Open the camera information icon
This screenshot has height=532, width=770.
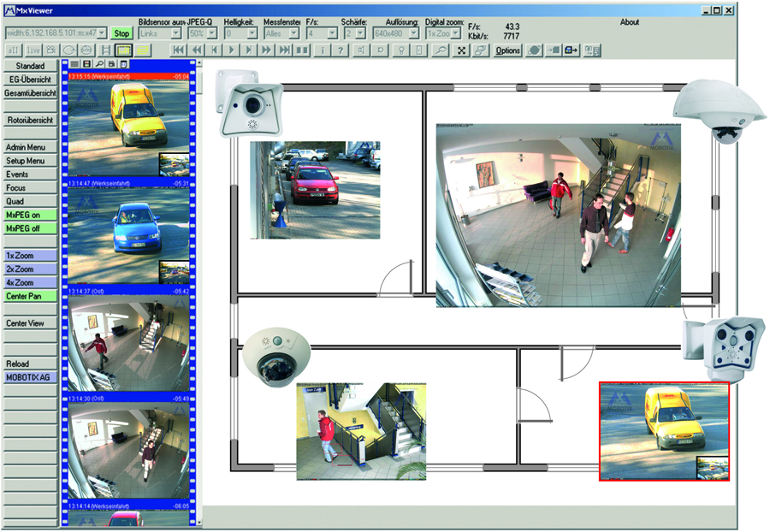tap(324, 50)
